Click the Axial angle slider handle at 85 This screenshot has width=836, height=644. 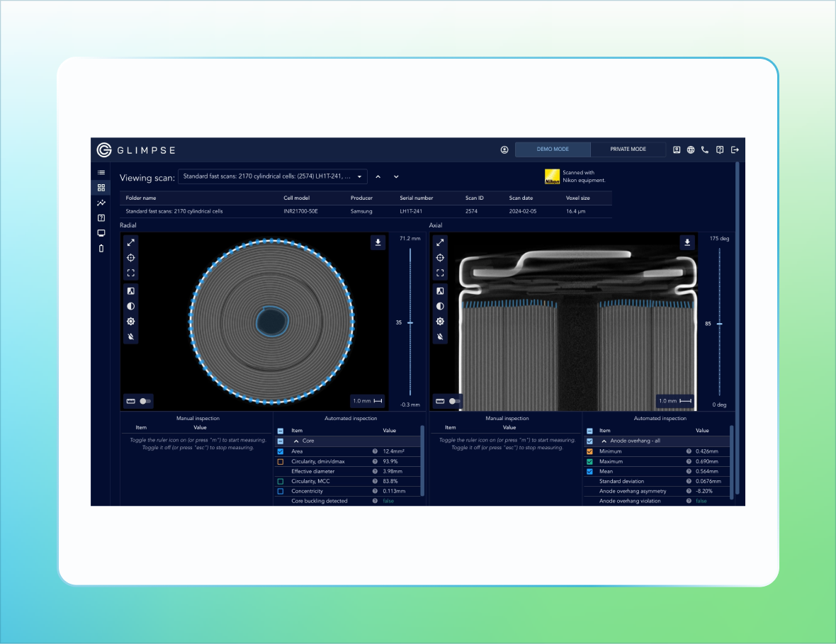click(x=719, y=324)
